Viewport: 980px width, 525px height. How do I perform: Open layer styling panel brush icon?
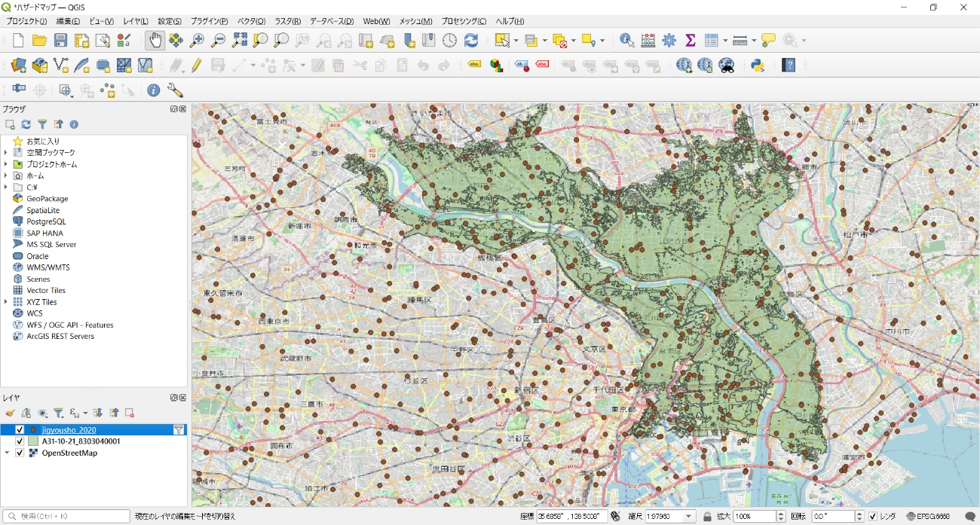pos(10,413)
